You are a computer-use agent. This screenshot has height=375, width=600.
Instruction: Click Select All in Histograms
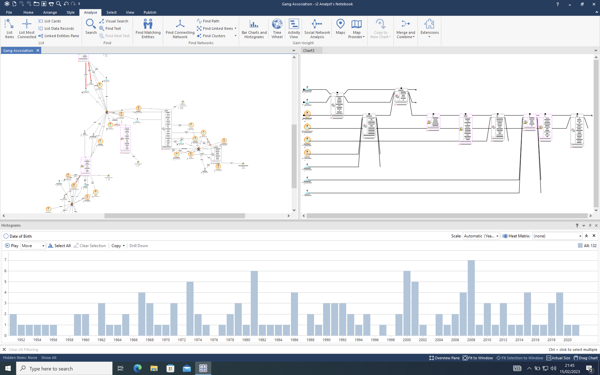click(x=59, y=246)
